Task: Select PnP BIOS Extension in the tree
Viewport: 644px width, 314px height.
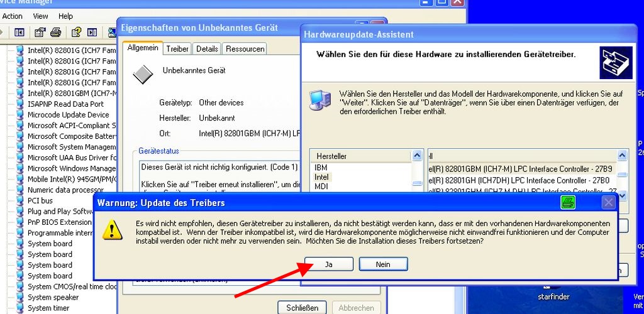Action: pos(60,222)
